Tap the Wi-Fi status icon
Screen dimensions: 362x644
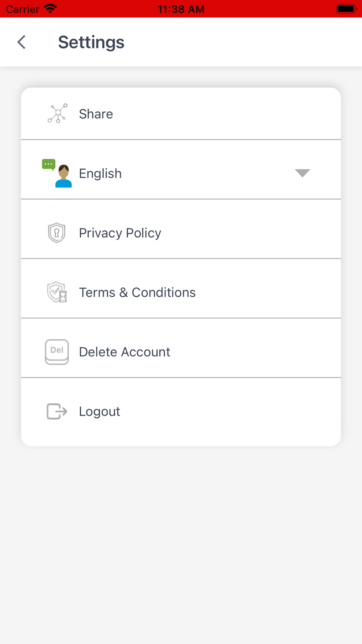50,9
